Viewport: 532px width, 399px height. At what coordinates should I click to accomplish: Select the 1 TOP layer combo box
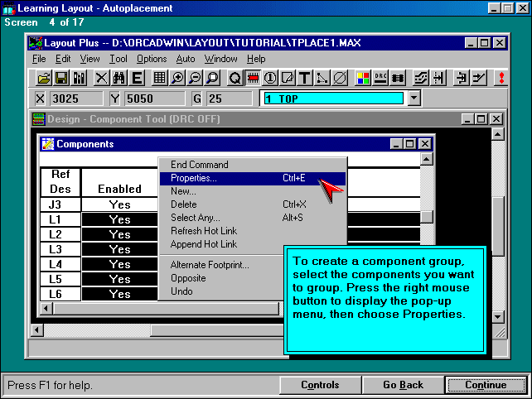point(332,99)
